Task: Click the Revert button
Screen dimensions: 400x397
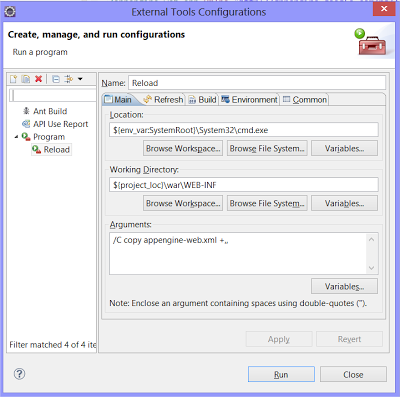Action: coord(349,339)
